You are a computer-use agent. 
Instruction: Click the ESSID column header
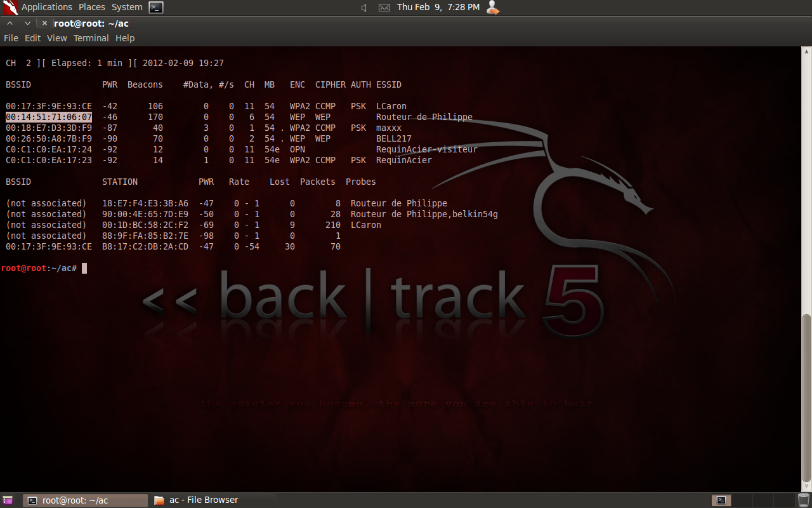pos(389,84)
